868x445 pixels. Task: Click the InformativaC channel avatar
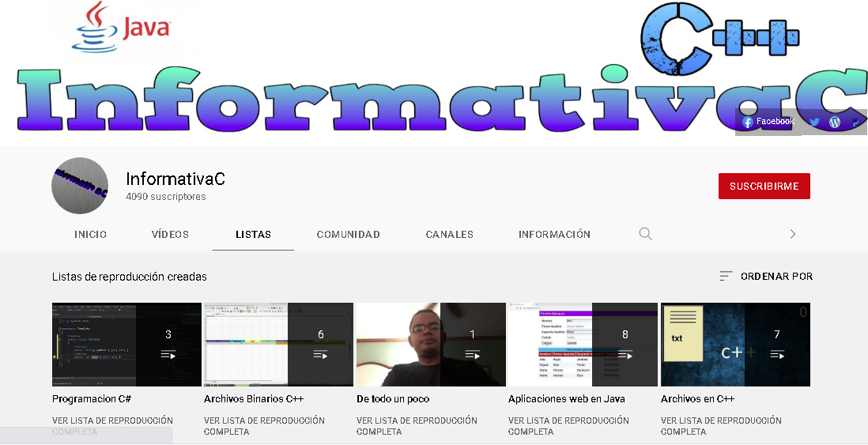[80, 186]
